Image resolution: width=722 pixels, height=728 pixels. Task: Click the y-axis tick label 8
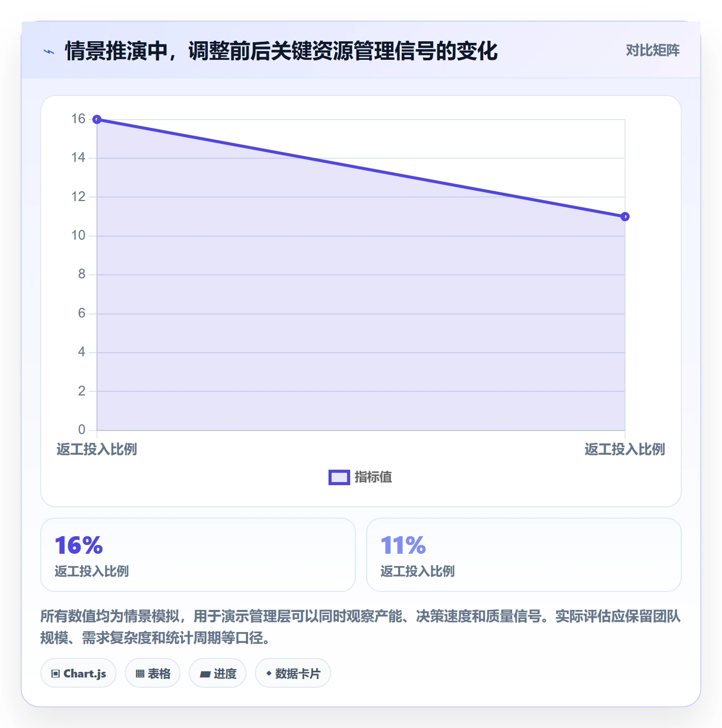[81, 274]
